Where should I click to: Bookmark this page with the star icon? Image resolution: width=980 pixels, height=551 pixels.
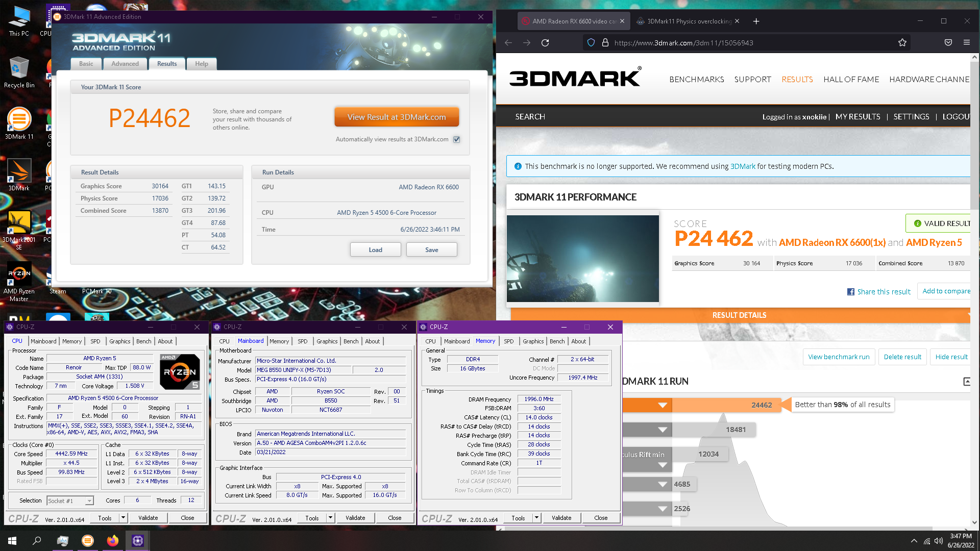[x=902, y=43]
